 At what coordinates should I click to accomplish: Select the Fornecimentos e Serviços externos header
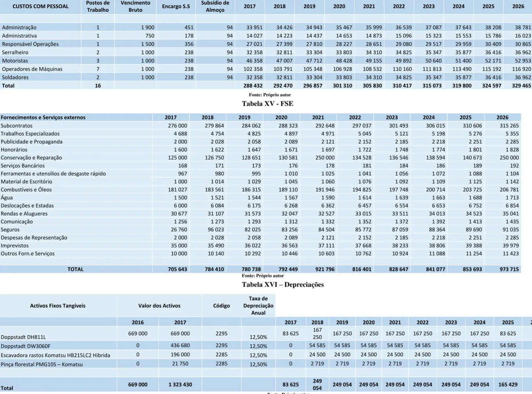(x=43, y=117)
